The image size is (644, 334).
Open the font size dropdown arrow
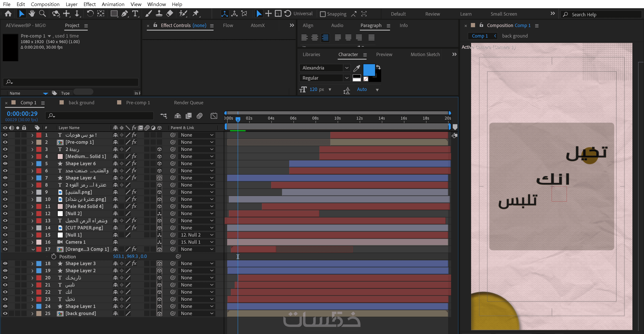pos(330,90)
